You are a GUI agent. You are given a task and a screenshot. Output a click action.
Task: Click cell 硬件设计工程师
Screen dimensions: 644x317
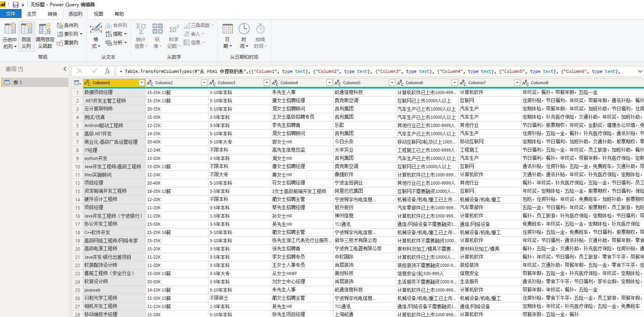[114, 199]
